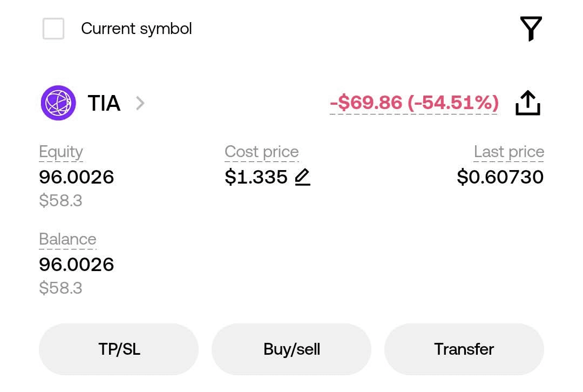Show the Cost price label tooltip
The width and height of the screenshot is (583, 392).
[x=261, y=152]
